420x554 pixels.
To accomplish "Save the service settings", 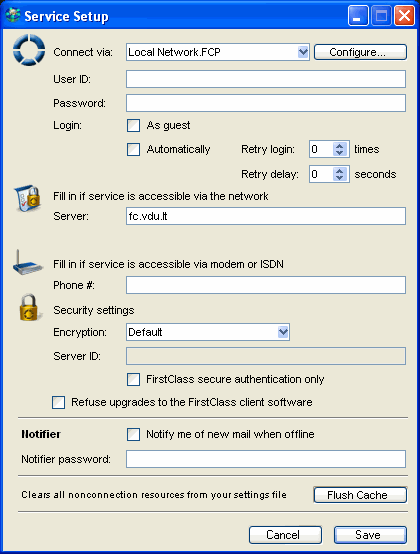I will (371, 535).
